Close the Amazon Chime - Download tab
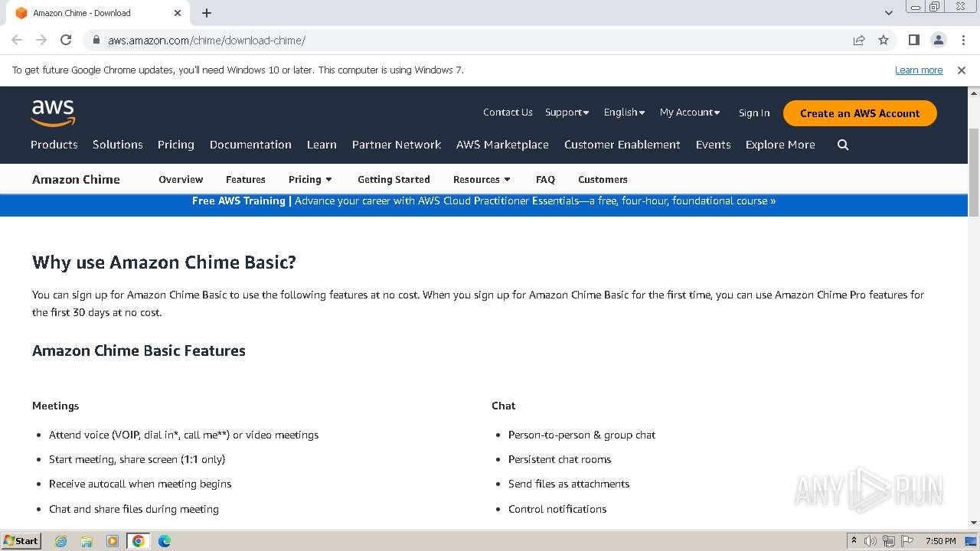Screen dimensions: 980x551 tap(178, 13)
